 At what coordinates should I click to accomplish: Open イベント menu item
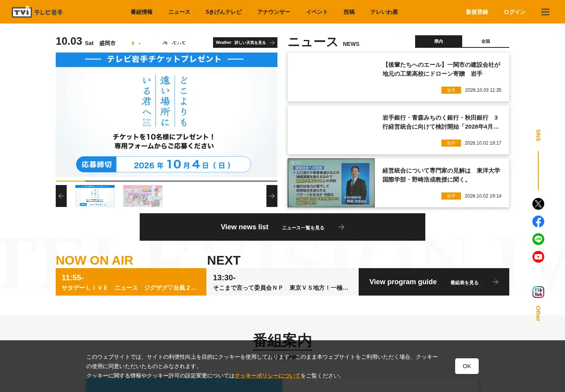coord(317,12)
